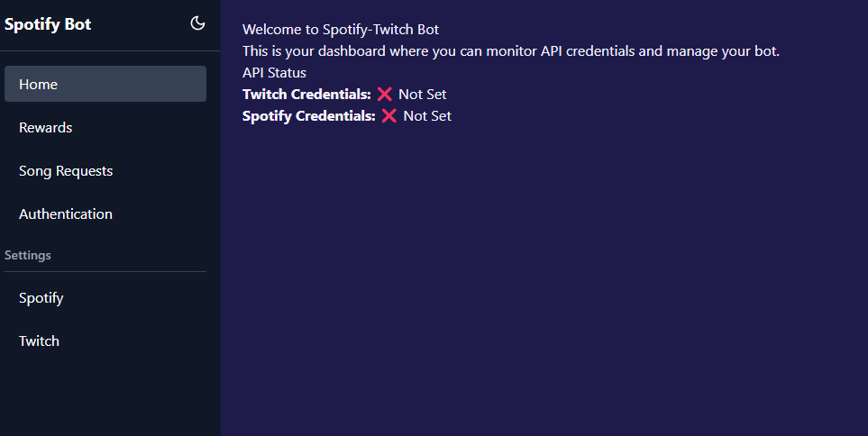Click the red X beside Twitch Credentials
Image resolution: width=868 pixels, height=436 pixels.
point(384,94)
